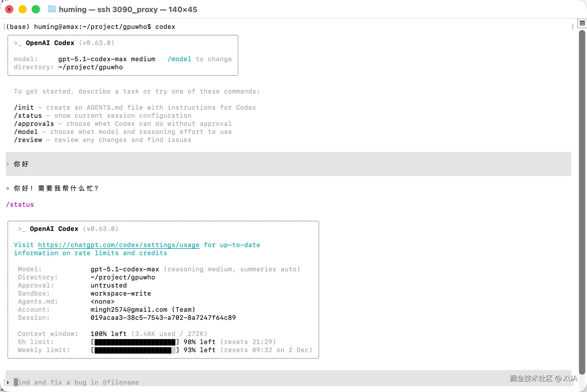
Task: Click the /review command in list
Action: click(x=28, y=140)
